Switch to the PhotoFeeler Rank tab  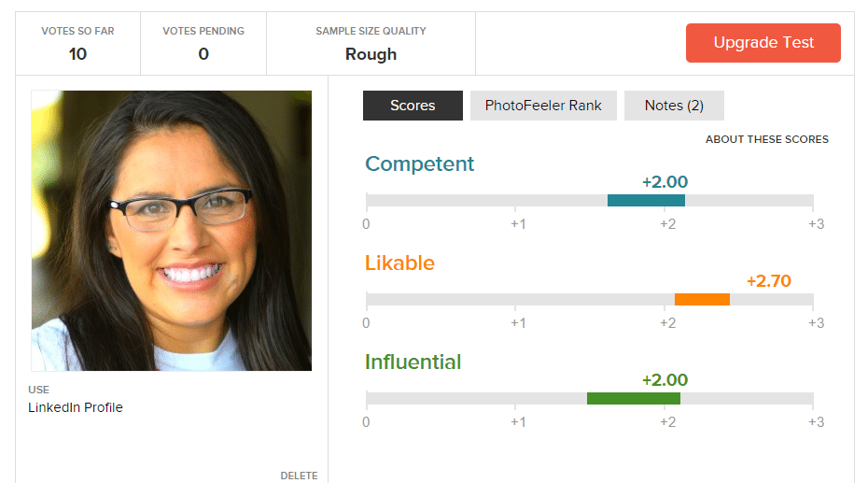(543, 106)
